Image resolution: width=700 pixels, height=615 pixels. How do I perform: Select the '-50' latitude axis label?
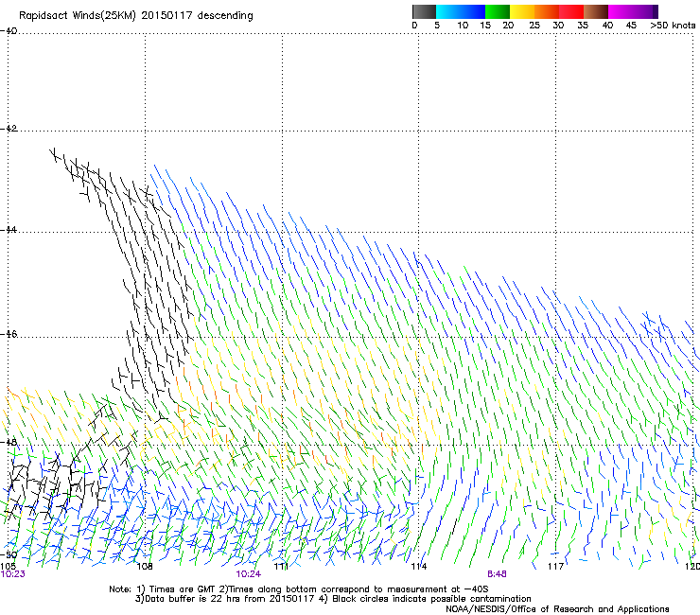pyautogui.click(x=9, y=554)
